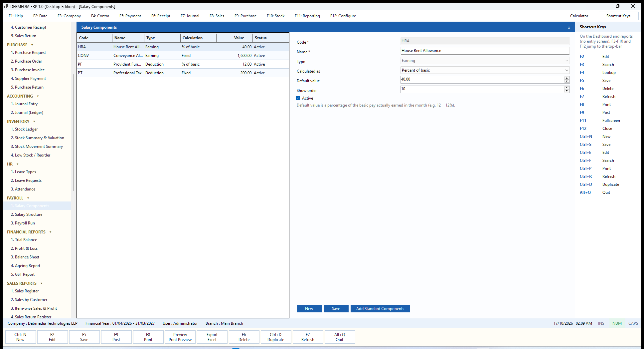
Task: Decrease Show order with down arrow
Action: coord(567,91)
